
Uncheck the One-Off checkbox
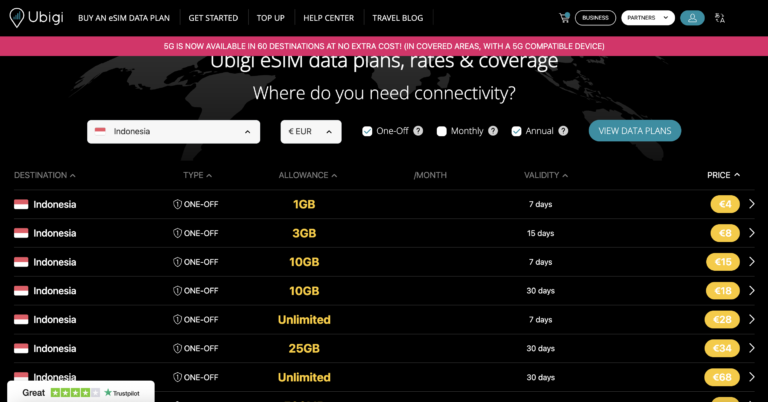(367, 131)
